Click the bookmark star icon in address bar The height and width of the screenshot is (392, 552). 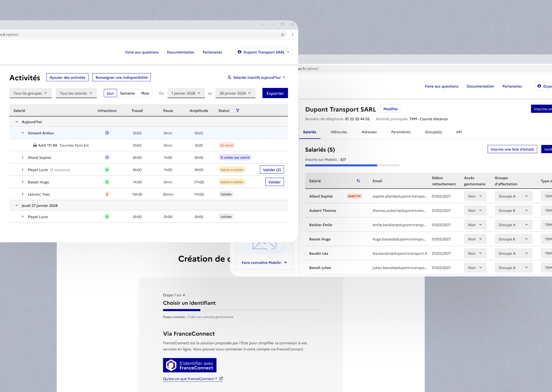pos(283,34)
